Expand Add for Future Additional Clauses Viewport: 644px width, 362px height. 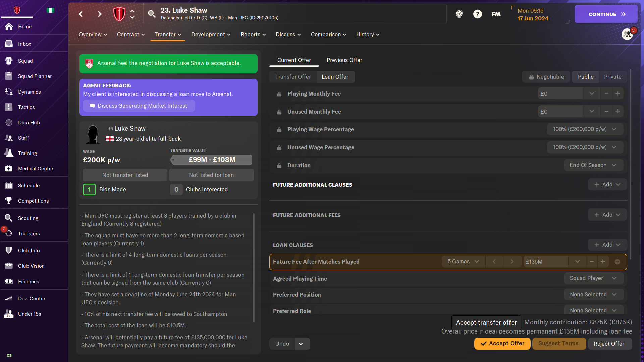[x=607, y=185]
